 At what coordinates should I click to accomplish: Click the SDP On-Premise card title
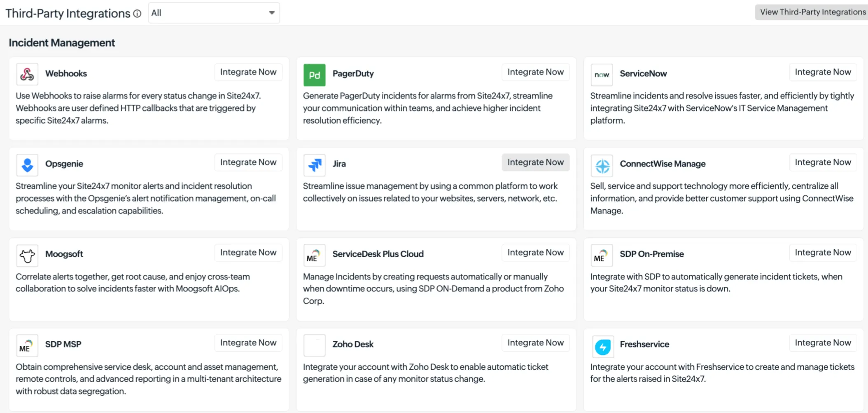pos(652,254)
